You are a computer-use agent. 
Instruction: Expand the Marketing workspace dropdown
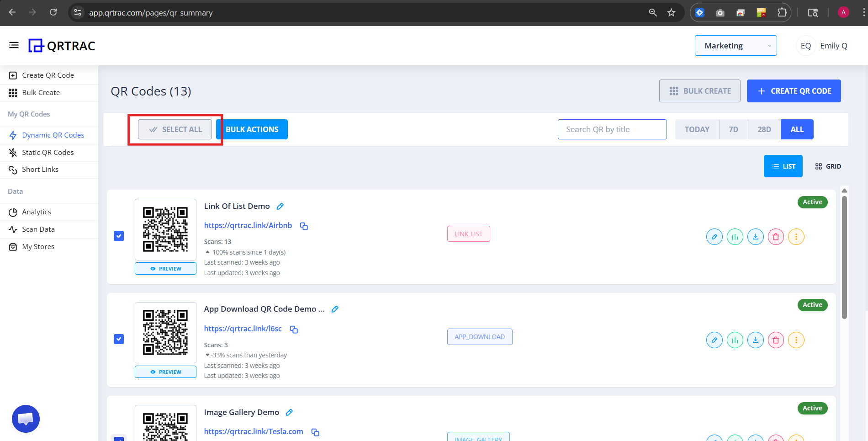[x=736, y=46]
